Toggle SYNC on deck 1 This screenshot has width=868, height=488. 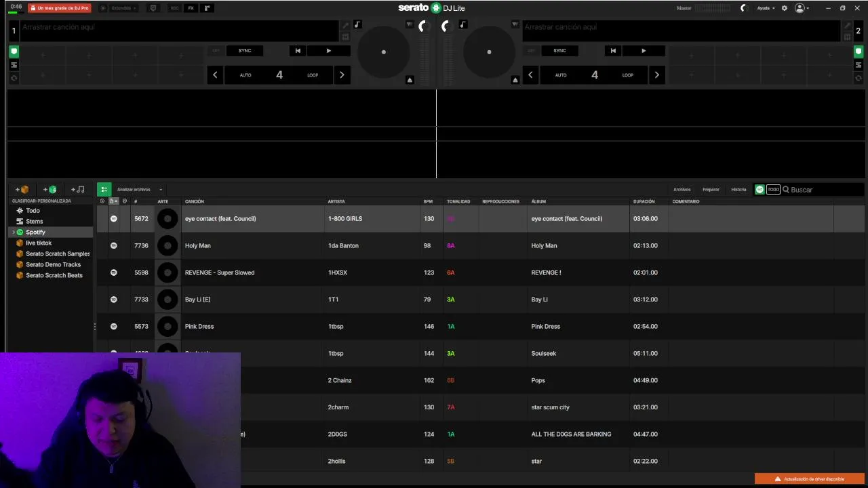point(245,51)
